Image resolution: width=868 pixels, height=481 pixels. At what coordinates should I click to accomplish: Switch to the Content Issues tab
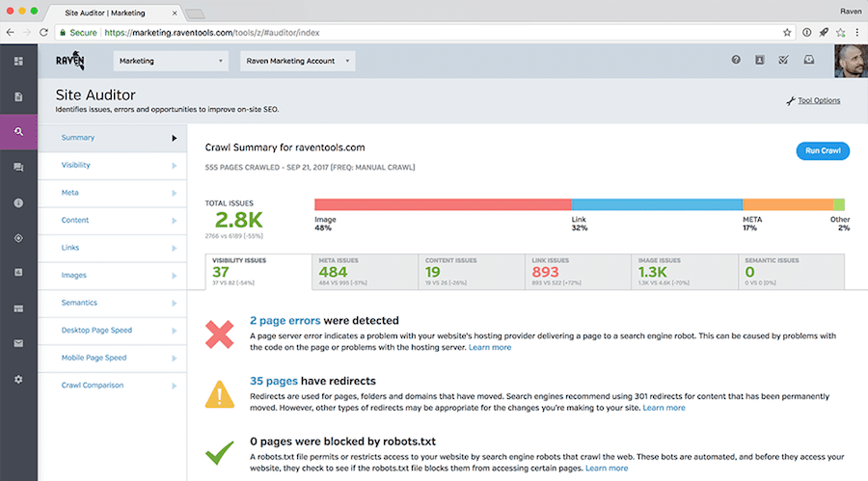[x=472, y=272]
